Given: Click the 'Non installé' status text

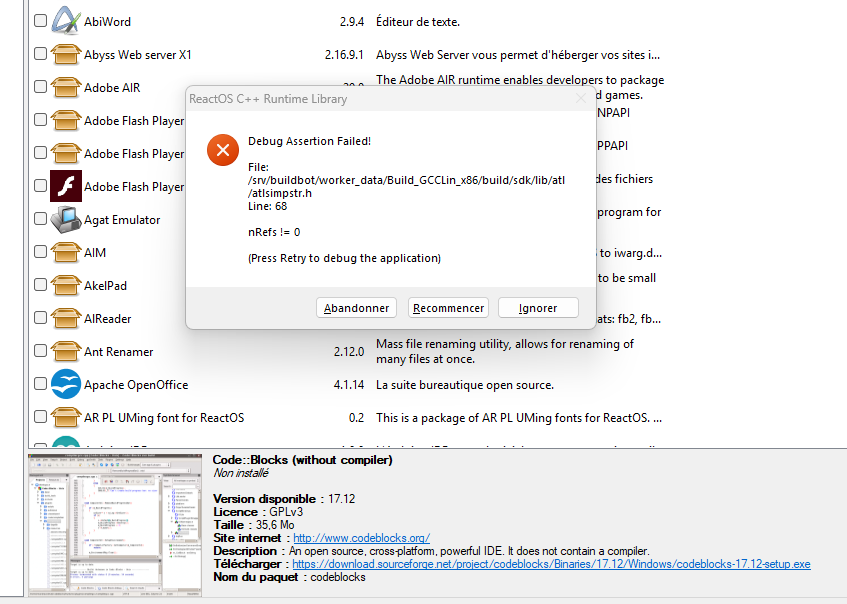Looking at the screenshot, I should (x=240, y=473).
